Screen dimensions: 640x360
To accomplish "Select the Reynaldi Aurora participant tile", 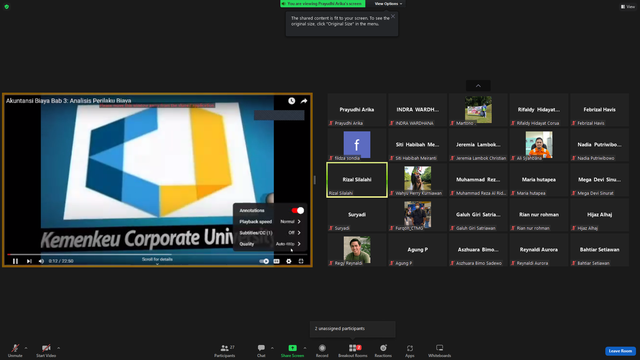I will click(x=539, y=250).
